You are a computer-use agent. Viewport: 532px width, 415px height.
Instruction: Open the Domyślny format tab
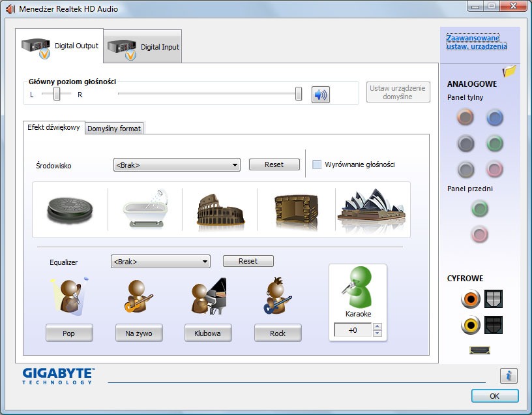(114, 129)
